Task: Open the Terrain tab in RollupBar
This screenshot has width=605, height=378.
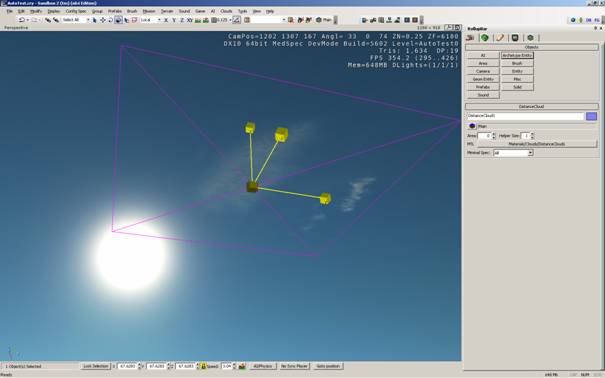Action: pos(485,37)
